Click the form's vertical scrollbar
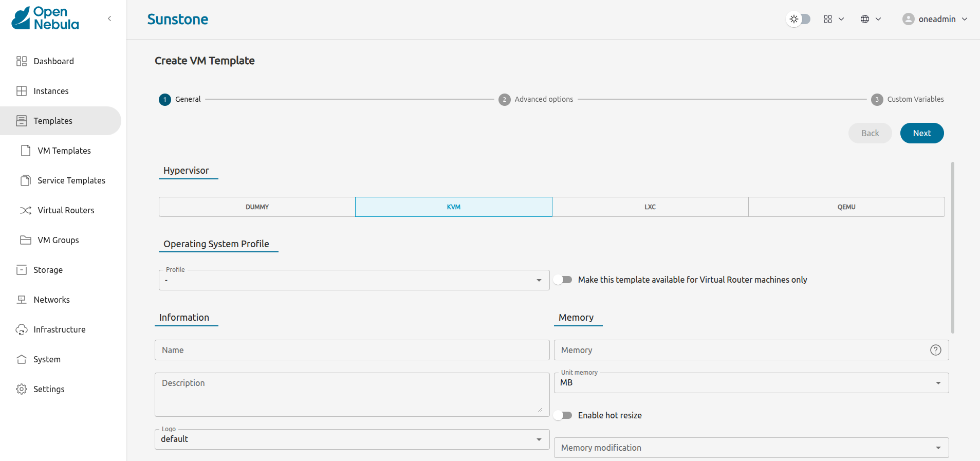 point(952,247)
